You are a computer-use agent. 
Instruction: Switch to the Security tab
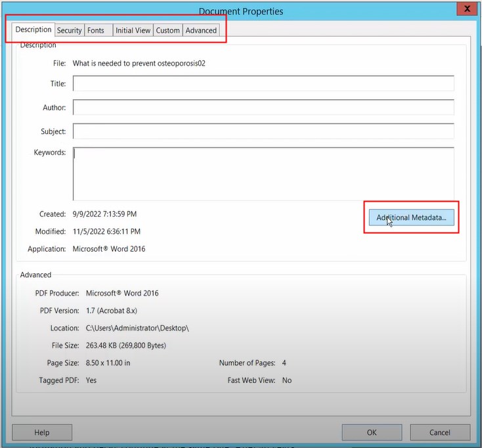69,30
